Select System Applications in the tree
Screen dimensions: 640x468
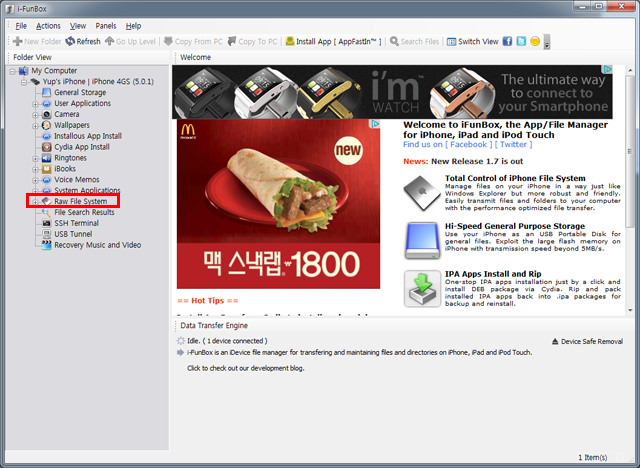(x=87, y=191)
